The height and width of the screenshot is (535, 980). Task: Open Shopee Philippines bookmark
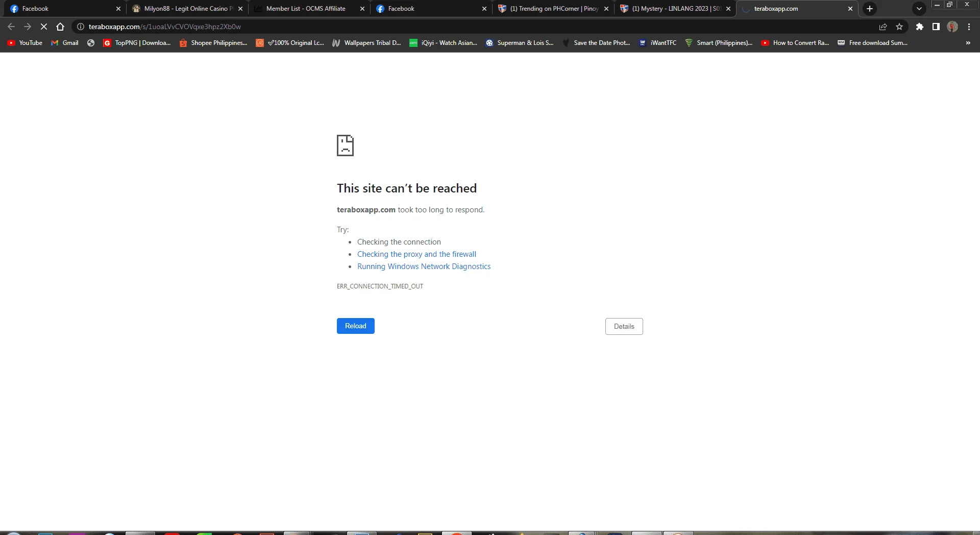(213, 43)
